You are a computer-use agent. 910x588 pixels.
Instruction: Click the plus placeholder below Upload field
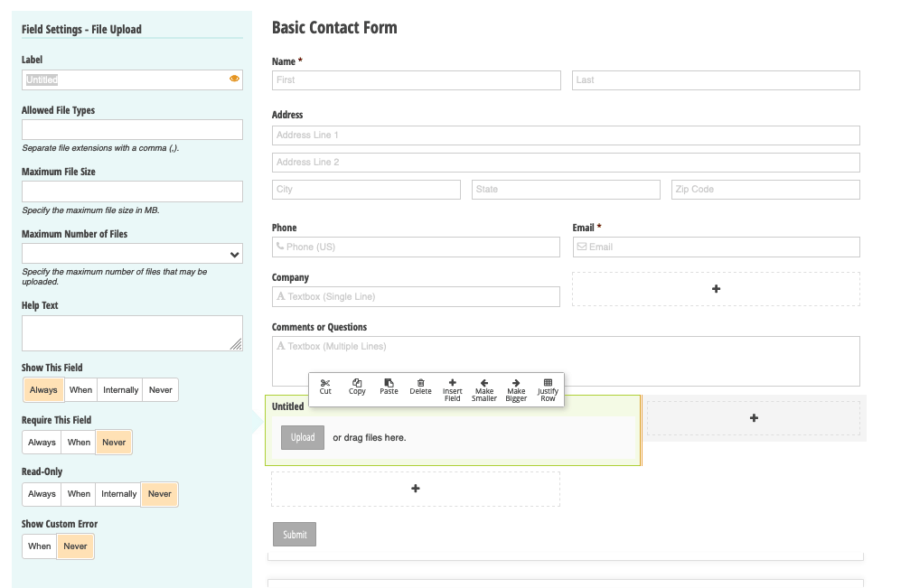[416, 489]
